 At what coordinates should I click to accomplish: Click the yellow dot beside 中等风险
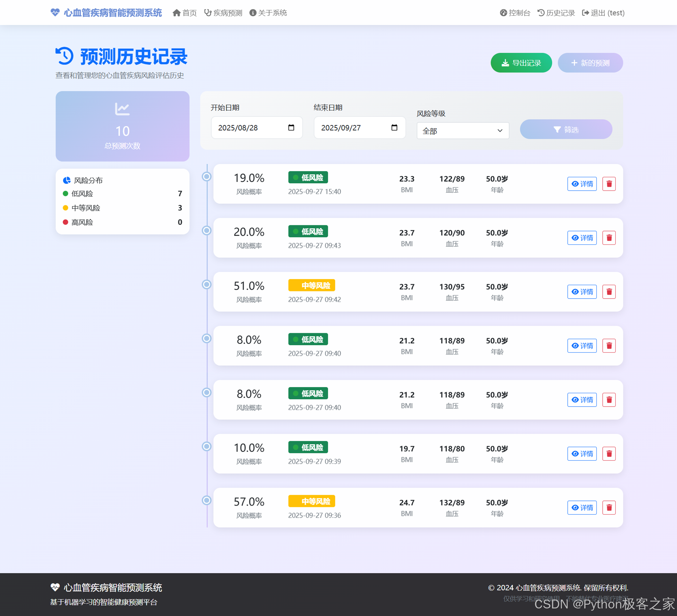click(x=65, y=208)
